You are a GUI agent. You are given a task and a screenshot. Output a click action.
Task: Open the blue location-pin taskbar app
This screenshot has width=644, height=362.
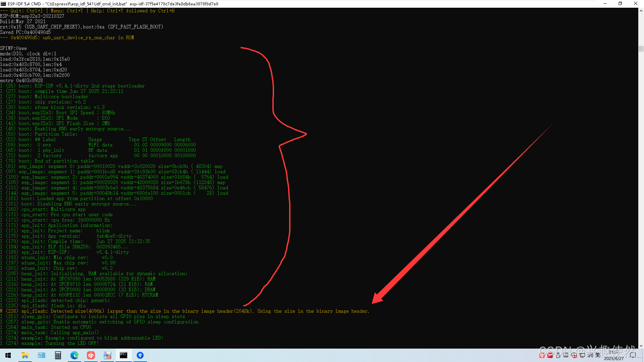coord(140,355)
